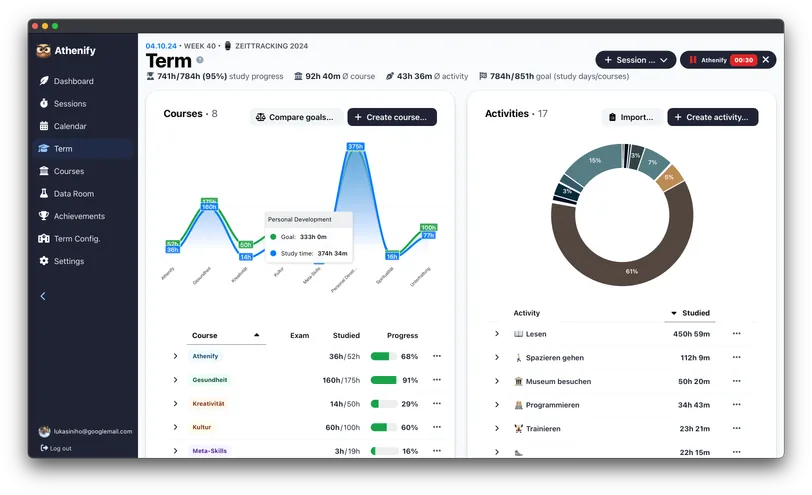Open the Session dropdown button
The height and width of the screenshot is (495, 812).
(x=635, y=60)
